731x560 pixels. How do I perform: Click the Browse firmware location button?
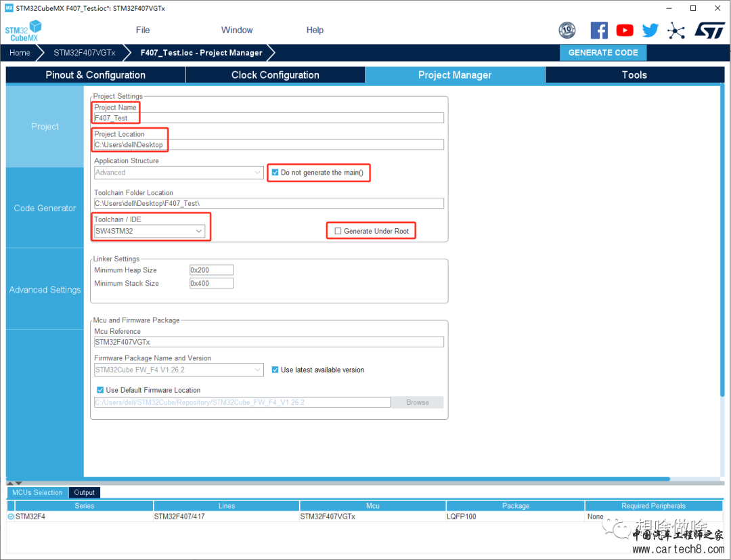(x=417, y=402)
